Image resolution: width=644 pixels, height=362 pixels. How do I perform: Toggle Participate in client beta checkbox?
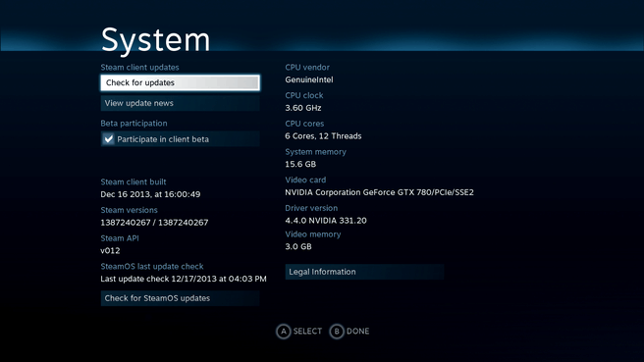108,139
